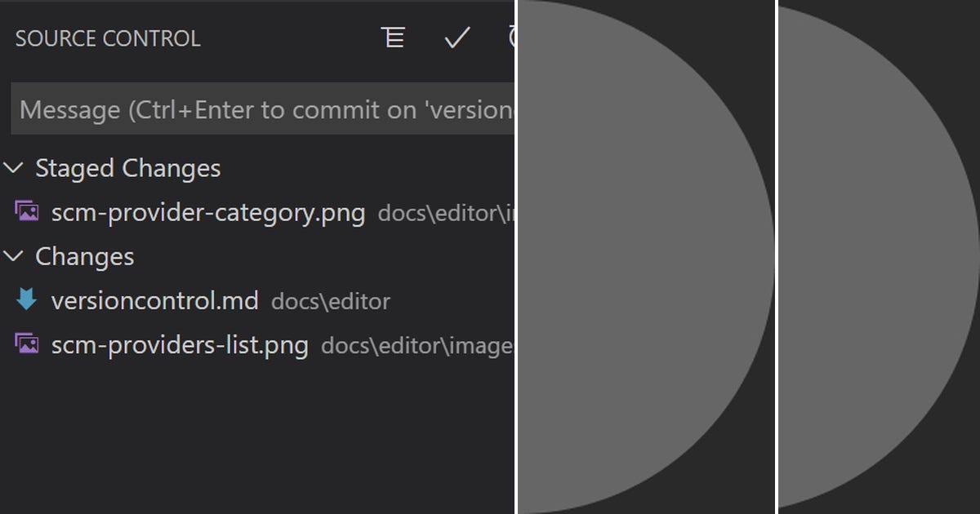Click the chevron icon before Staged Changes
Screen dimensions: 980x514
pyautogui.click(x=12, y=167)
